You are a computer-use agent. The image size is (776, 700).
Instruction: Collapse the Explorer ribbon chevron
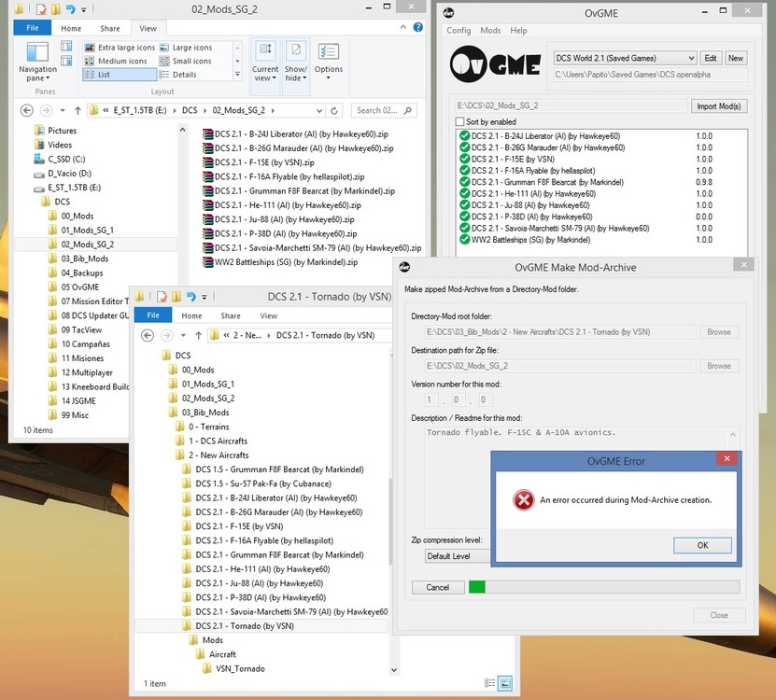click(402, 27)
